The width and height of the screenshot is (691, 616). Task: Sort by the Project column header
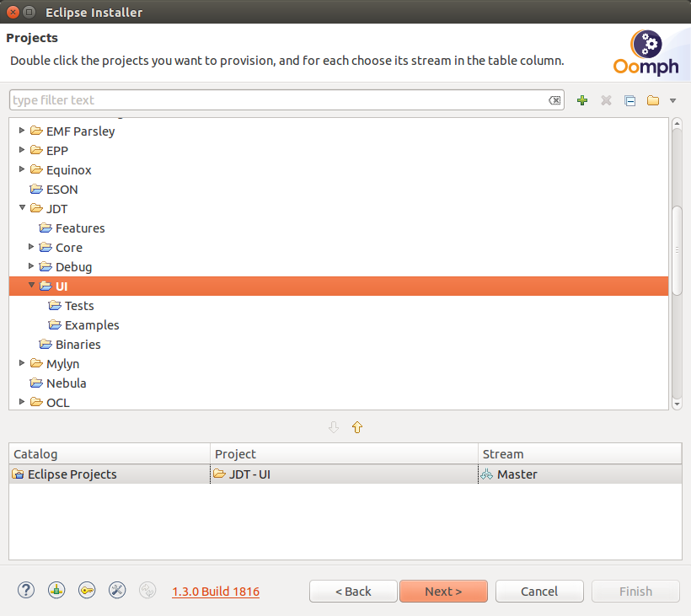pyautogui.click(x=344, y=454)
